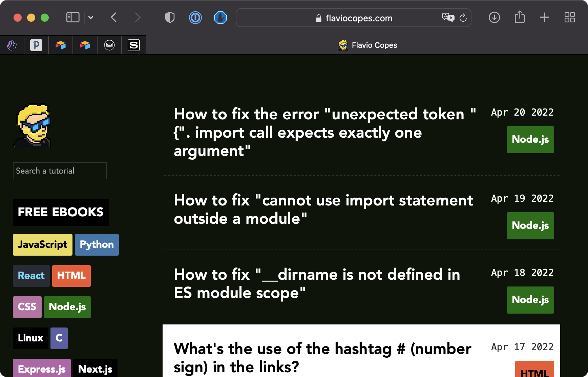Open a new tab with the plus icon
Image resolution: width=588 pixels, height=377 pixels.
pos(544,17)
